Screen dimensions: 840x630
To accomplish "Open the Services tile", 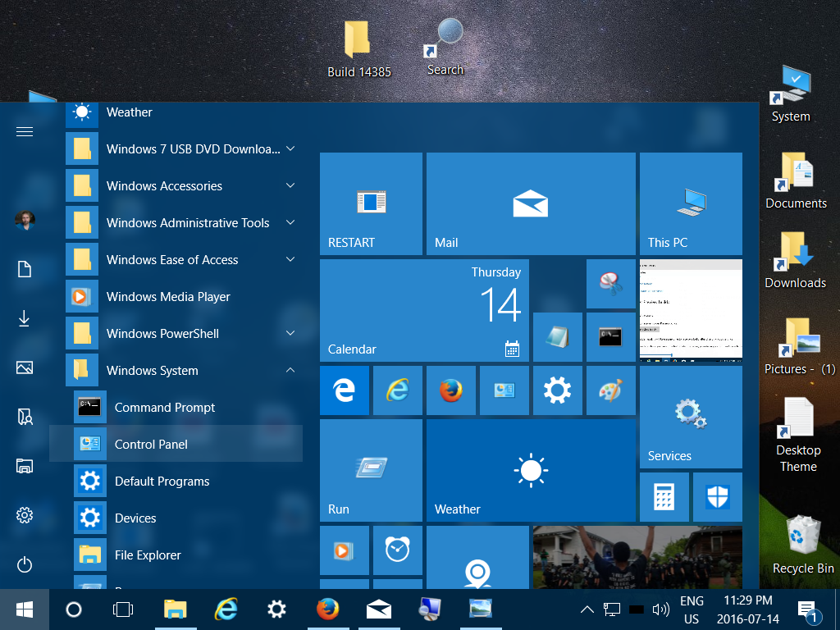I will [x=691, y=418].
